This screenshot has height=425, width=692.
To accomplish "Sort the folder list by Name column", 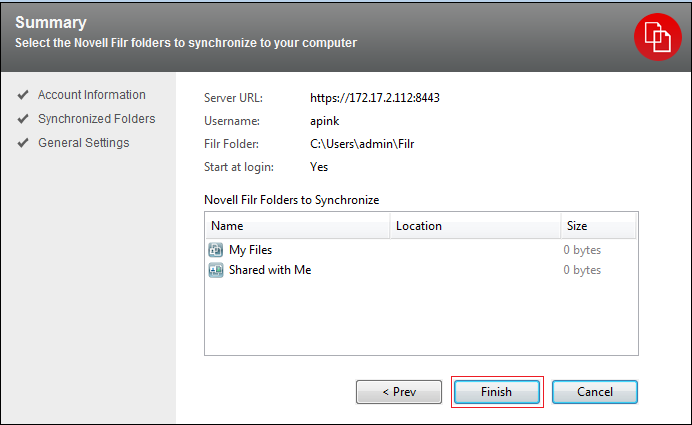I will pyautogui.click(x=297, y=226).
